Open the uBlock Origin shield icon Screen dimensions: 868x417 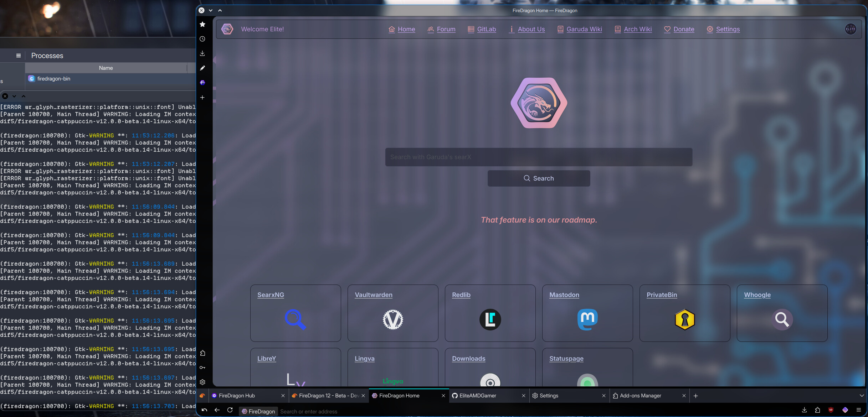[831, 410]
